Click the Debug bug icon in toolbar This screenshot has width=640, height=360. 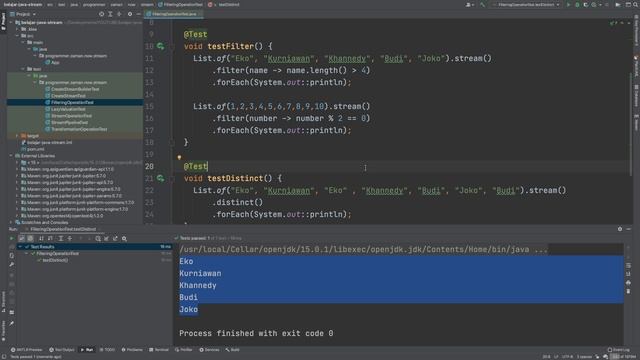point(577,4)
